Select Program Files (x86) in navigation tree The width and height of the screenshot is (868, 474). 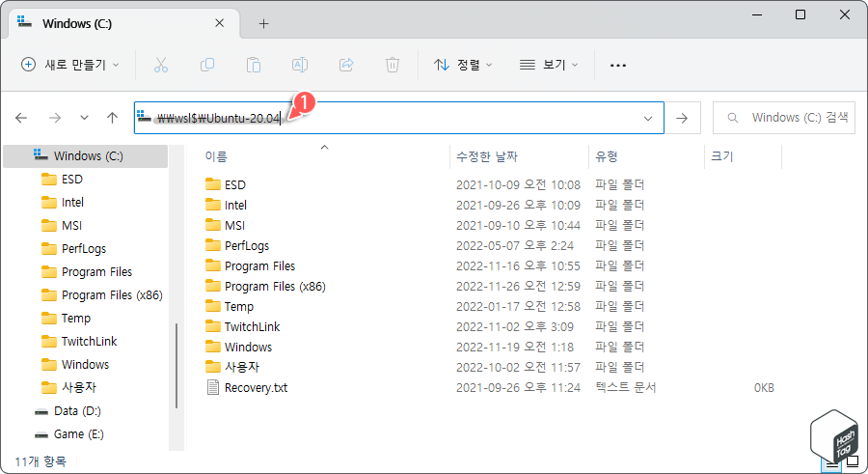pos(113,295)
